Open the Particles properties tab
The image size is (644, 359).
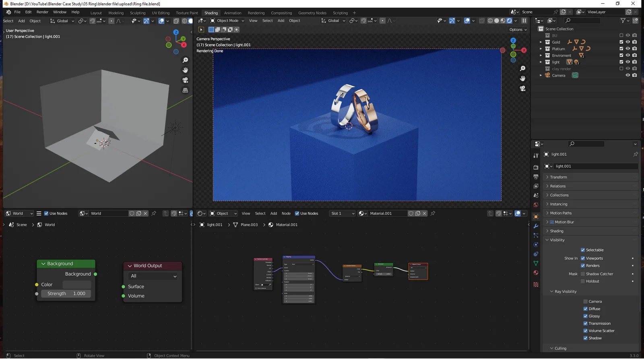point(536,235)
